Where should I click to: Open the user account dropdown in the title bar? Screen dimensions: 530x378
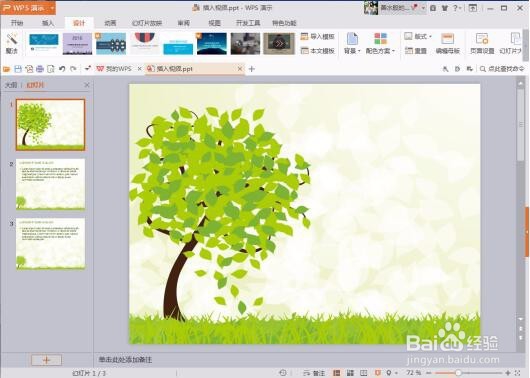(423, 8)
